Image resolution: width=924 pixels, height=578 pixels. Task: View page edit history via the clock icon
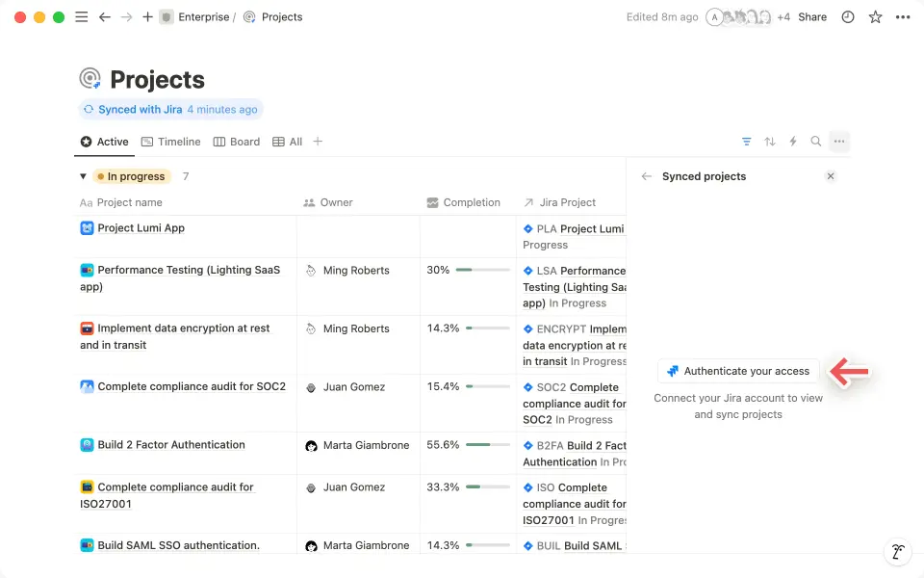(x=847, y=16)
